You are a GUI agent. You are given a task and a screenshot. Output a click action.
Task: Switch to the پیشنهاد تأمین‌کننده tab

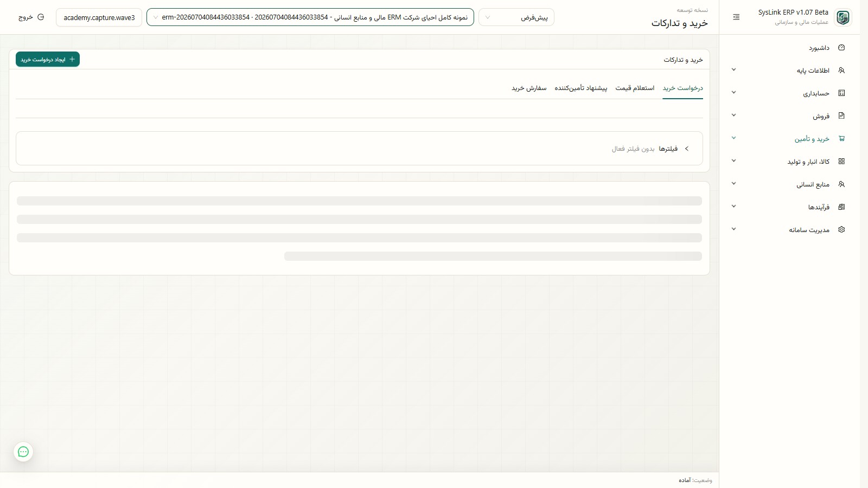coord(581,88)
